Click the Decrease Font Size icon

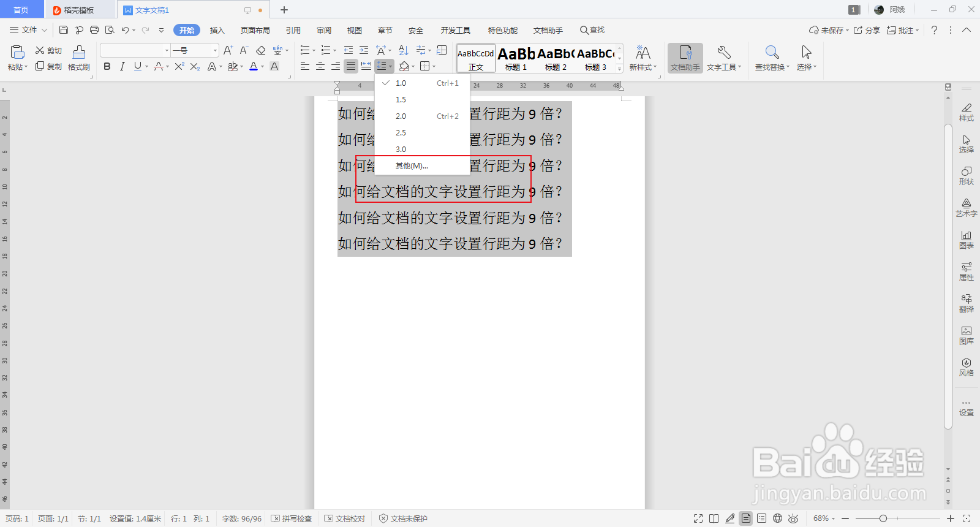(244, 50)
